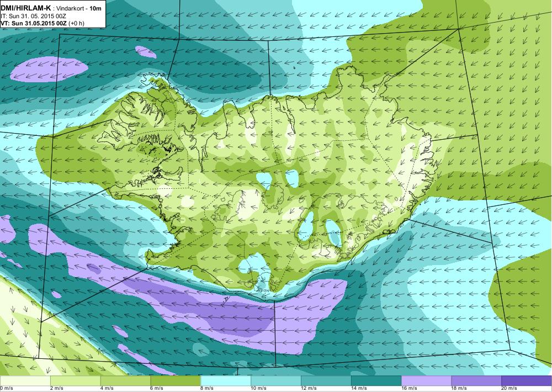This screenshot has width=552, height=392.
Task: Click the 4 m/s legend color swatch
Action: [126, 380]
